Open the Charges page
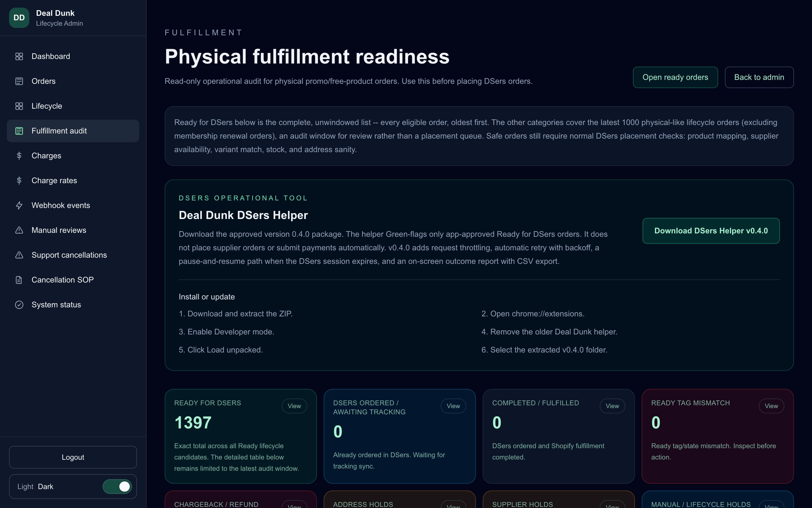Image resolution: width=812 pixels, height=508 pixels. [73, 156]
